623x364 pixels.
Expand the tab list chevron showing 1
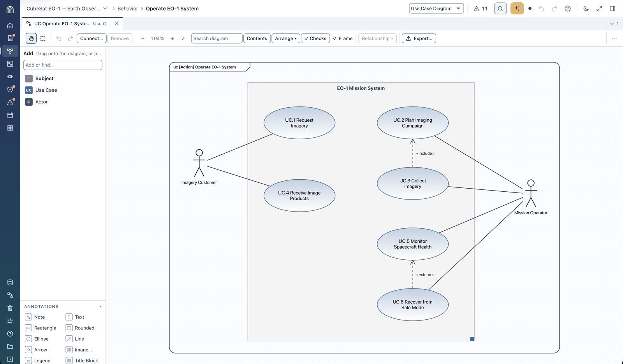[614, 24]
